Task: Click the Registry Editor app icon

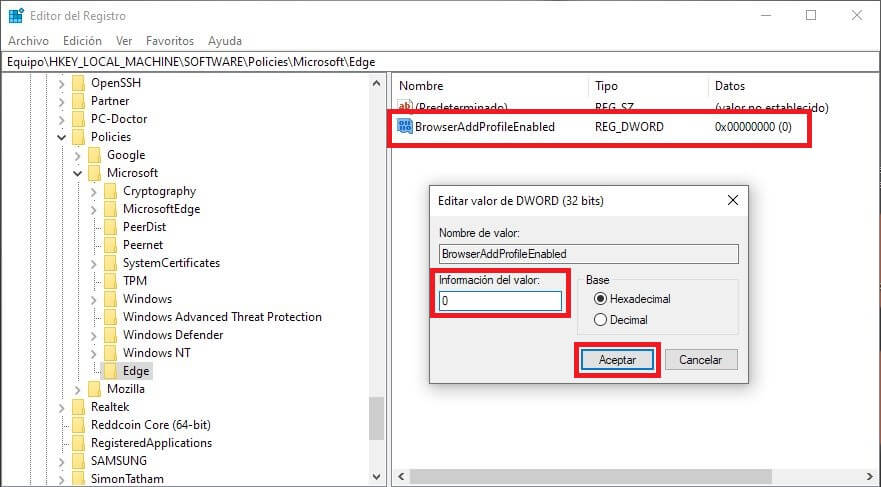Action: (16, 15)
